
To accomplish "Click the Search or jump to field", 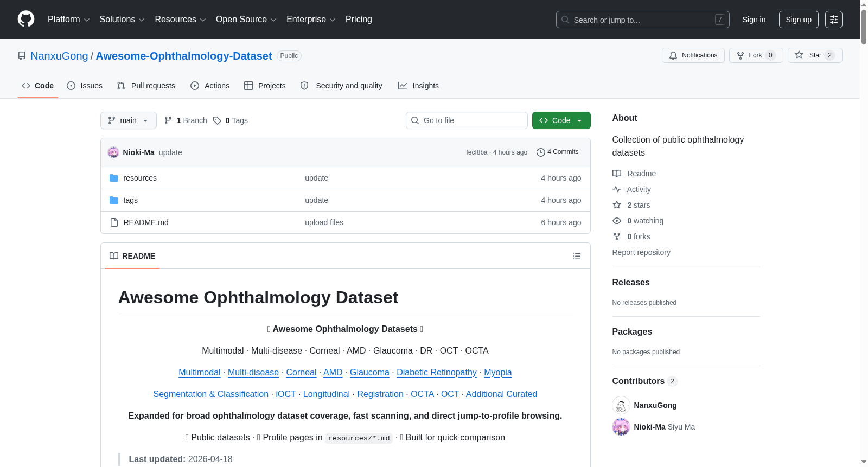I will tap(643, 20).
